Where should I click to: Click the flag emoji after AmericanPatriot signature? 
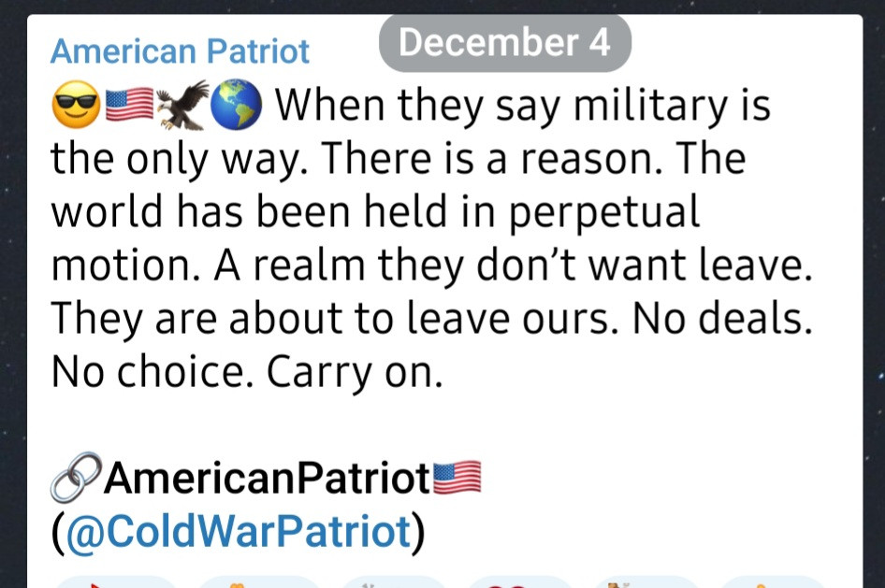[456, 480]
